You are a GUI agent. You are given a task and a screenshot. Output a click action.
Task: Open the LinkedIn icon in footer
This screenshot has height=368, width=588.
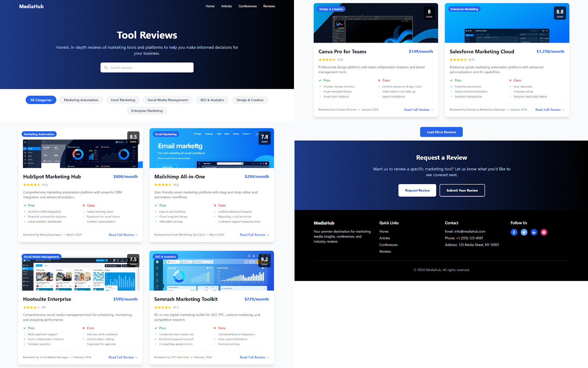(x=534, y=232)
